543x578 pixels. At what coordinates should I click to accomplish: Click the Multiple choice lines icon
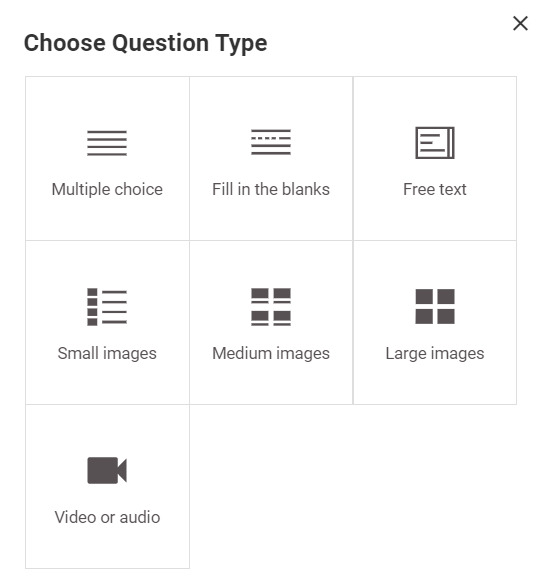pos(107,143)
